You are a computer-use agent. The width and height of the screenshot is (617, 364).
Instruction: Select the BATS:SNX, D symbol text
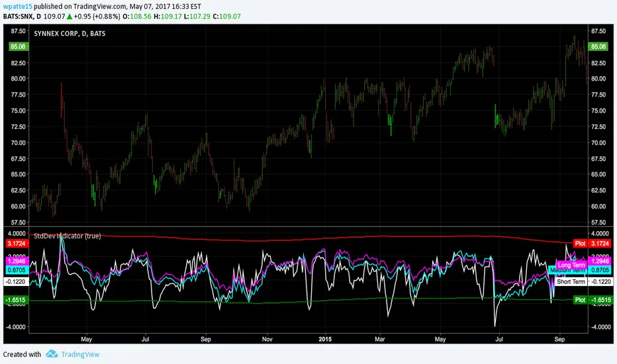22,16
